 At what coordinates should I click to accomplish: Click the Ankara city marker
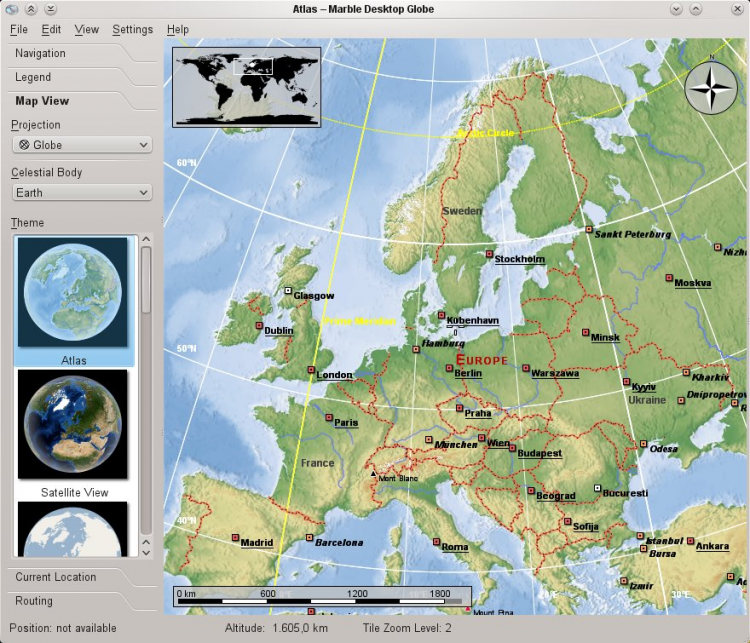[690, 541]
